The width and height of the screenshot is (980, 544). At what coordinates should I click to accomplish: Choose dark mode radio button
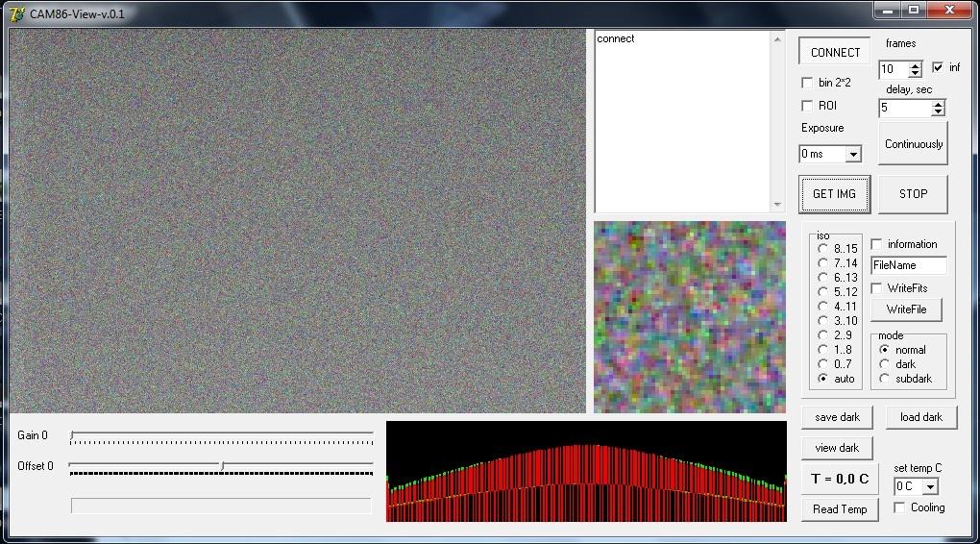[x=884, y=364]
